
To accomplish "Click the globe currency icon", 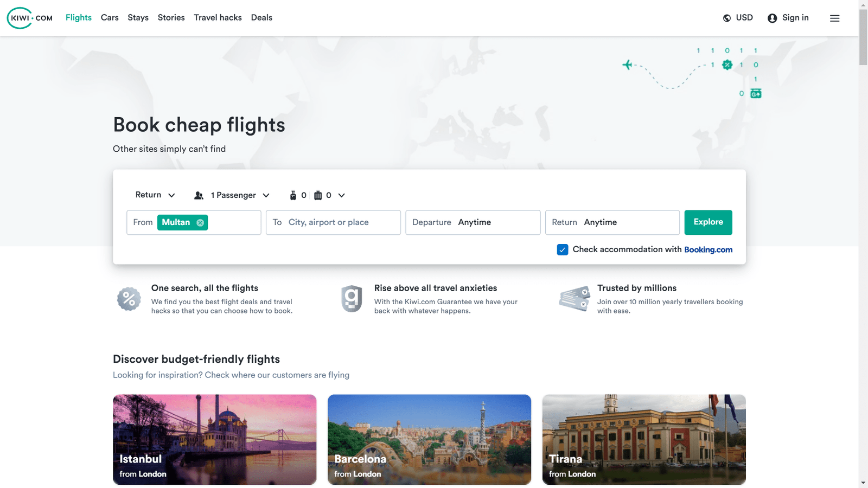I will (727, 18).
